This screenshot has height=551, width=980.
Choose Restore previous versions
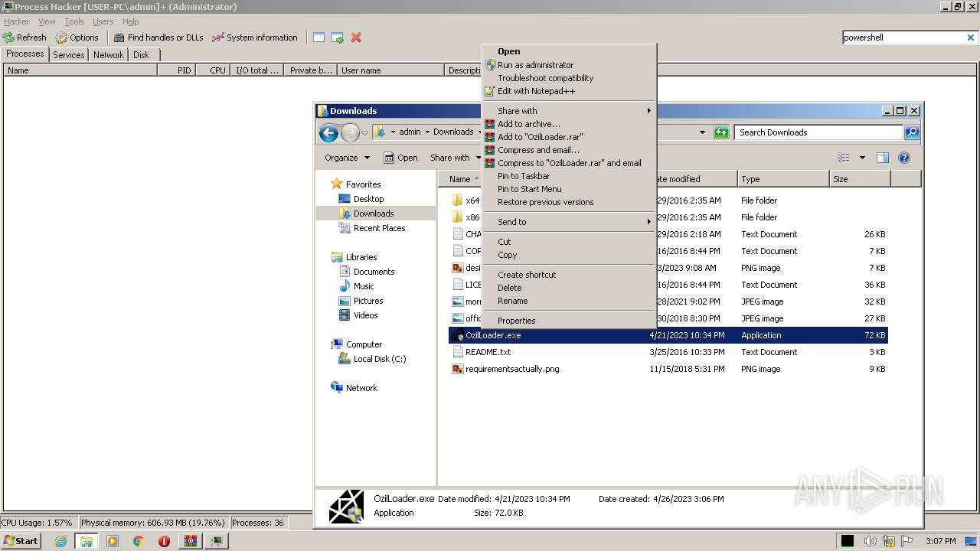(x=569, y=202)
